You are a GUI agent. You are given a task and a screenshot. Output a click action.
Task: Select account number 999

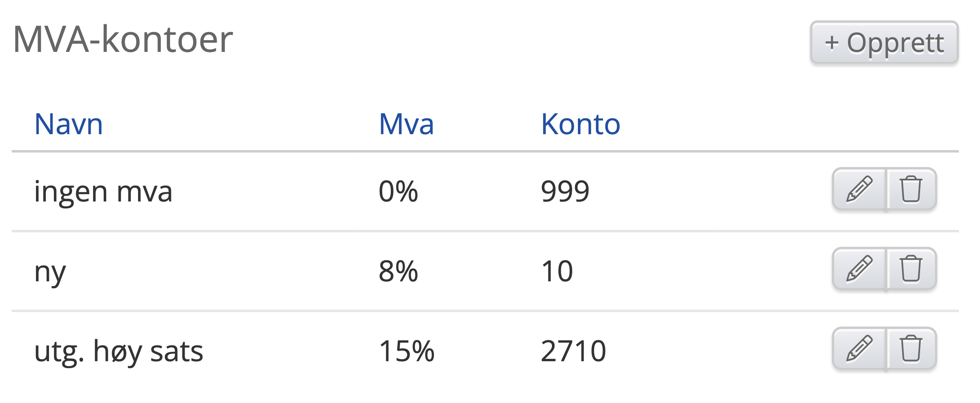click(x=565, y=191)
